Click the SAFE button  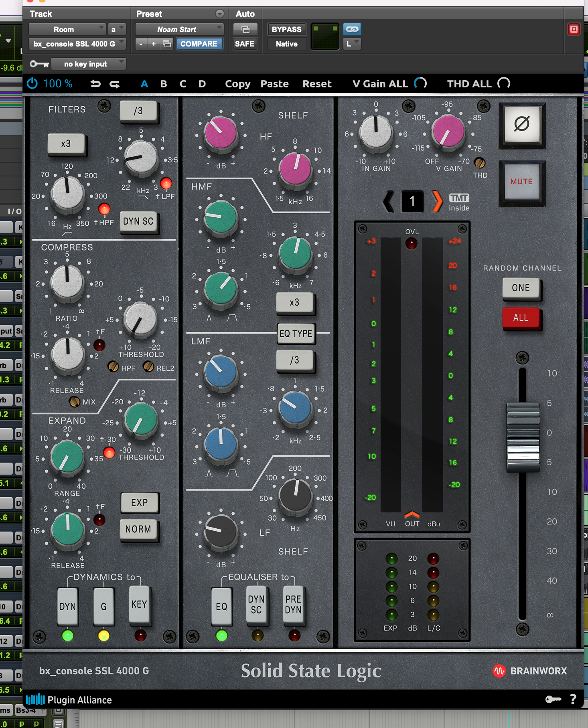tap(245, 44)
